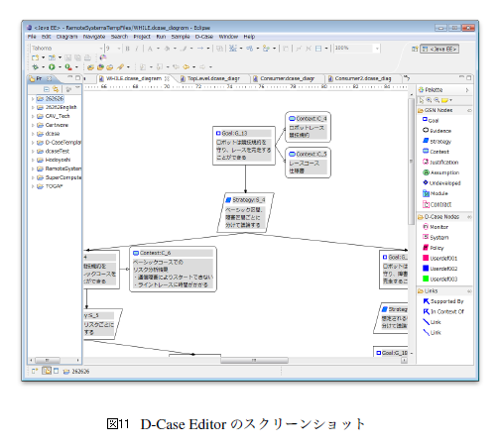Select the Assumption node tool

pyautogui.click(x=440, y=172)
